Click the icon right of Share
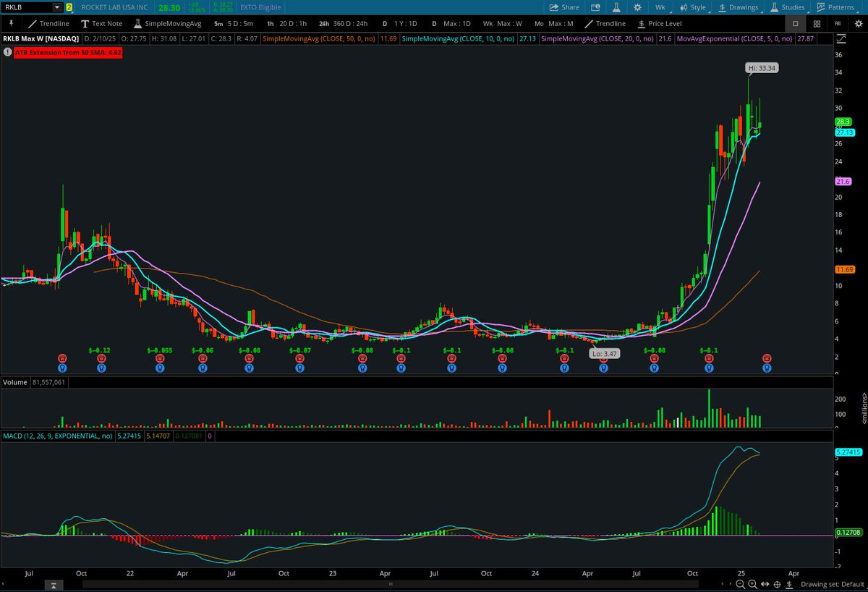Viewport: 868px width, 592px height. coord(596,7)
